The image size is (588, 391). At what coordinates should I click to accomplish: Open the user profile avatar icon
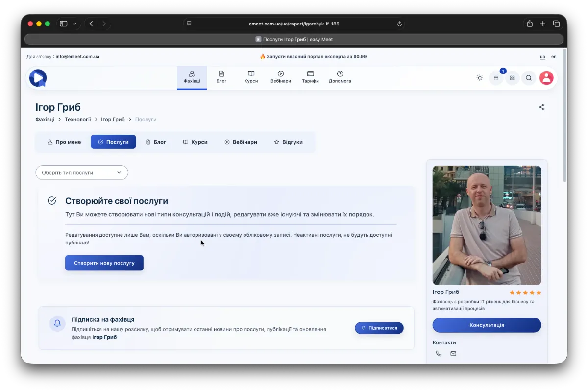546,78
